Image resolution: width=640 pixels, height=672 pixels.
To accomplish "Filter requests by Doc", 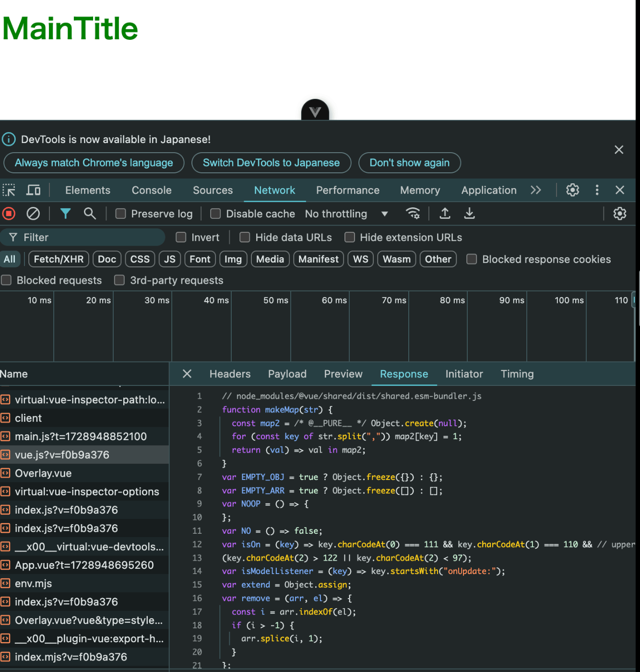I will coord(107,259).
